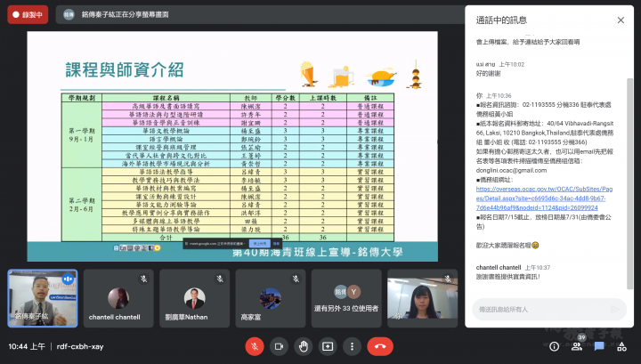Open the overseas.ocac.gov.tw link in chat

pyautogui.click(x=544, y=198)
